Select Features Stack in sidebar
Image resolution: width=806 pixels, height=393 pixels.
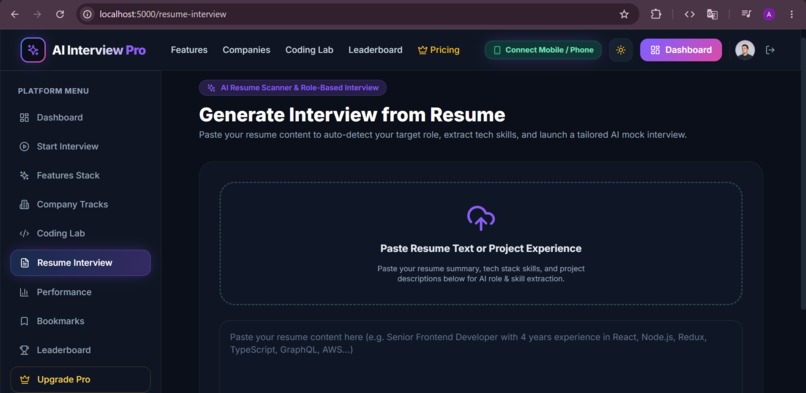[x=81, y=175]
